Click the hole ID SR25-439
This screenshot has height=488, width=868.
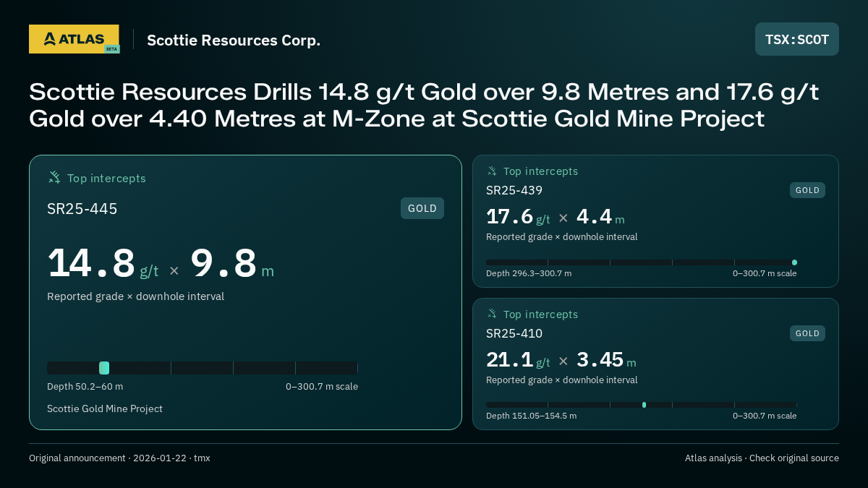point(514,191)
